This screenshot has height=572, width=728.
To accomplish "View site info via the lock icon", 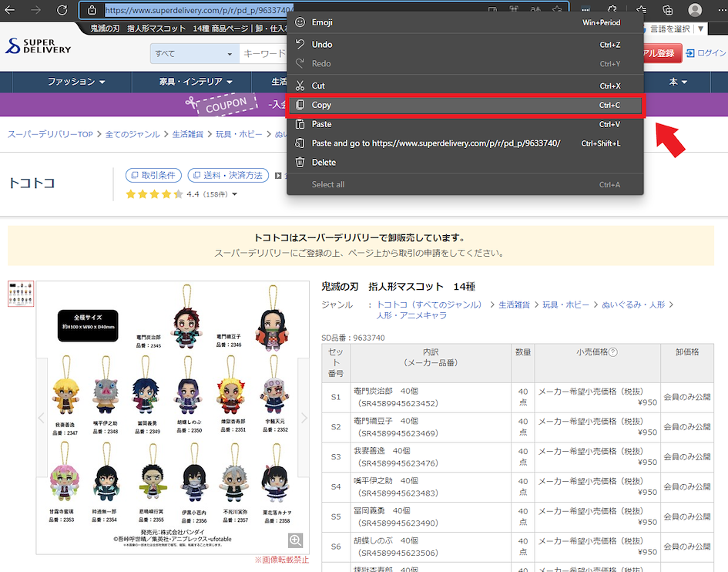I will (92, 10).
